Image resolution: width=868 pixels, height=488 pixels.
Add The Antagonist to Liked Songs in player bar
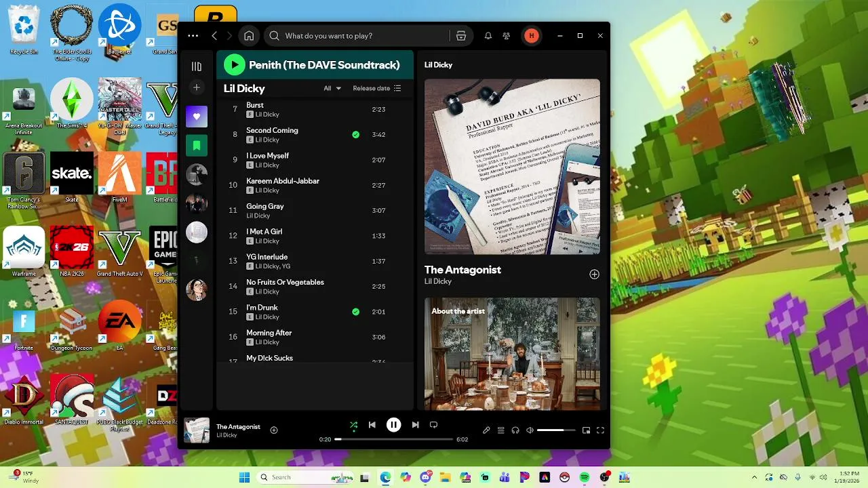tap(274, 430)
